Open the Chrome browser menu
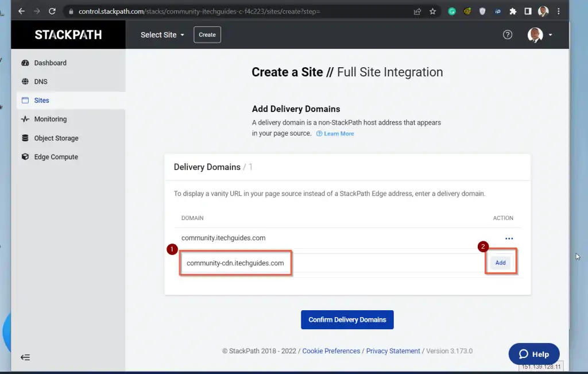Image resolution: width=588 pixels, height=374 pixels. pyautogui.click(x=558, y=11)
